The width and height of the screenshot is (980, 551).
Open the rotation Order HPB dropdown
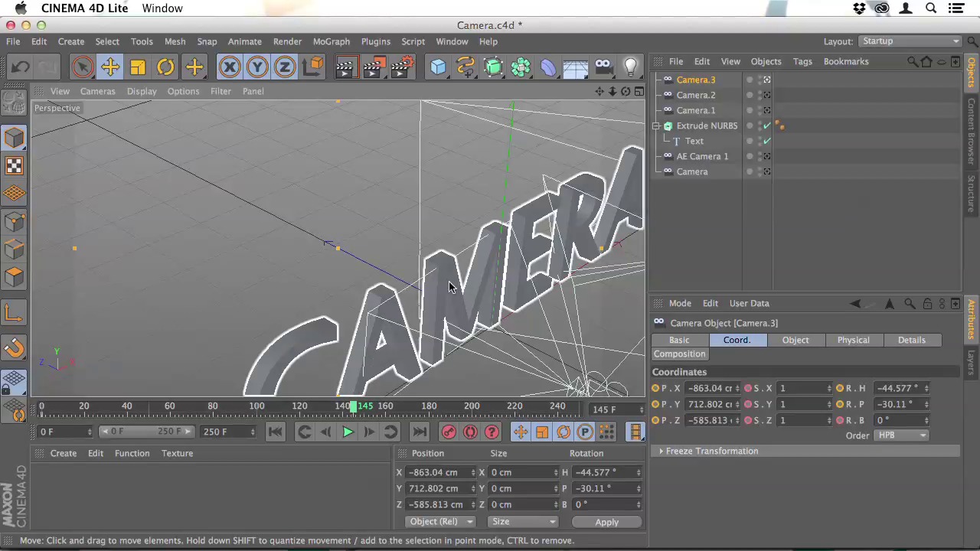click(901, 435)
